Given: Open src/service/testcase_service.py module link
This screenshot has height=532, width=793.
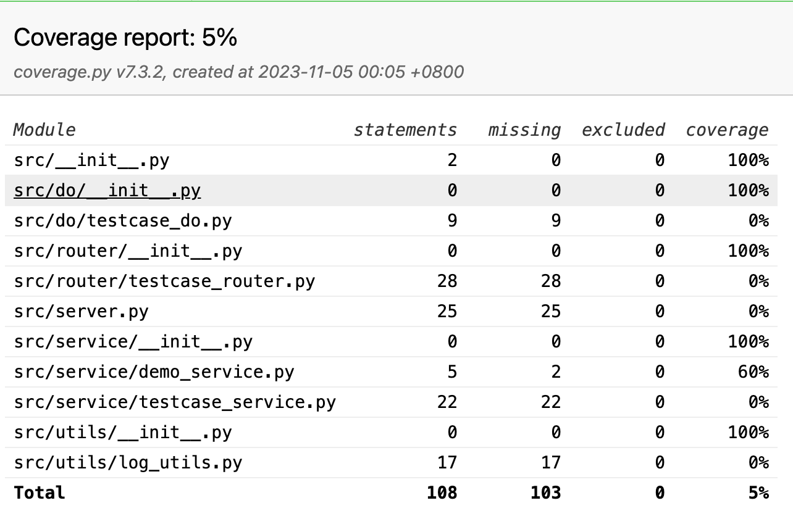Looking at the screenshot, I should (x=175, y=402).
